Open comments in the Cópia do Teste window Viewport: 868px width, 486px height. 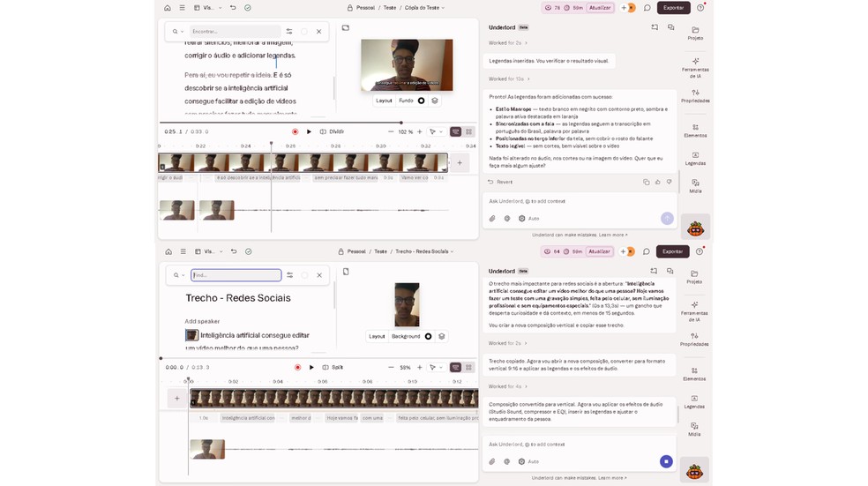[647, 8]
